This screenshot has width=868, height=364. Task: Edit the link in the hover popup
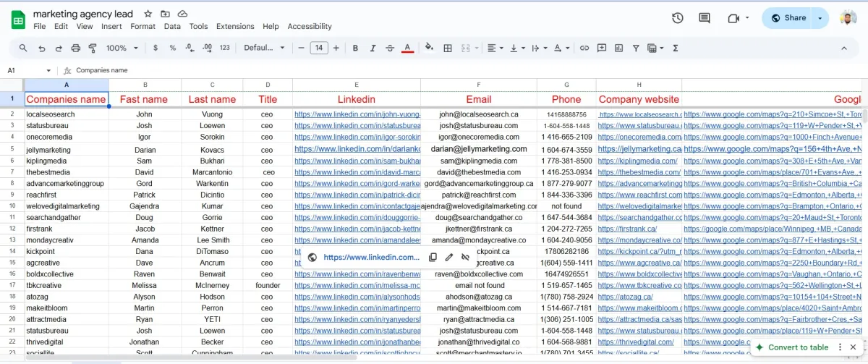click(x=449, y=257)
